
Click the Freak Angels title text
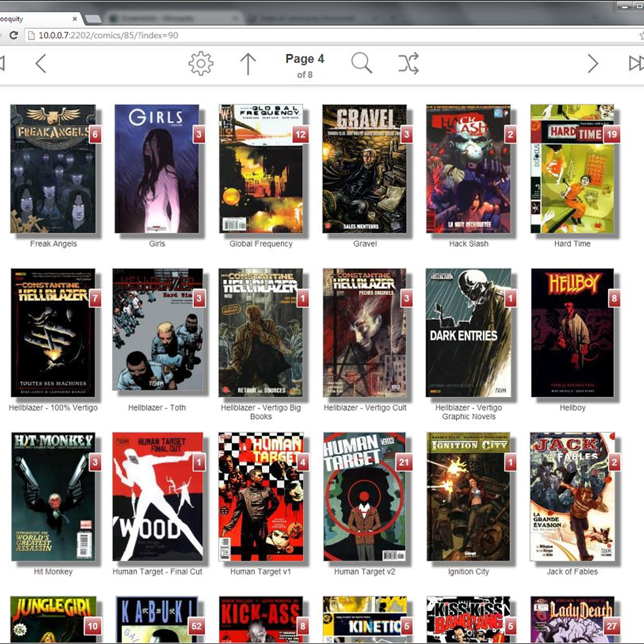(53, 244)
